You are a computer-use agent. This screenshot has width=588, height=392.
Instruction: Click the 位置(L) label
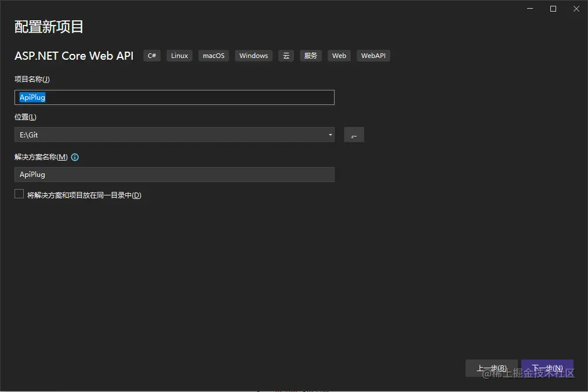click(25, 117)
